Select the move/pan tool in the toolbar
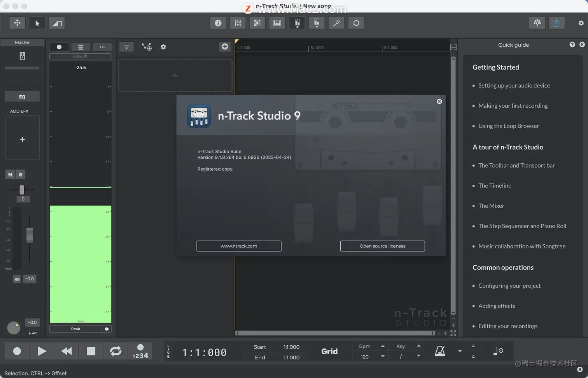 coord(17,23)
